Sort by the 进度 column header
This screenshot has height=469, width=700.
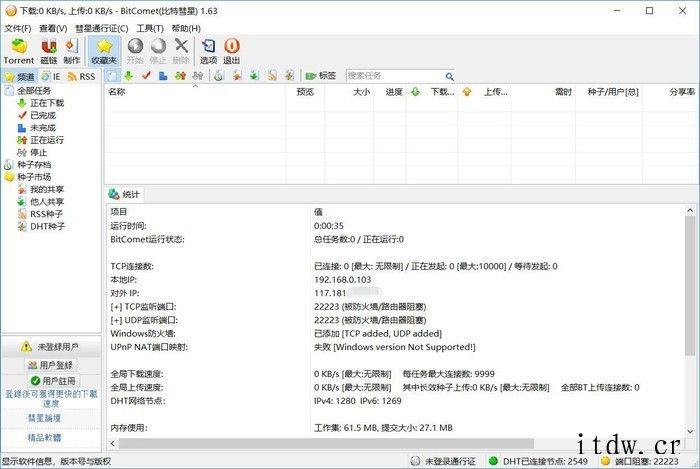click(x=390, y=91)
